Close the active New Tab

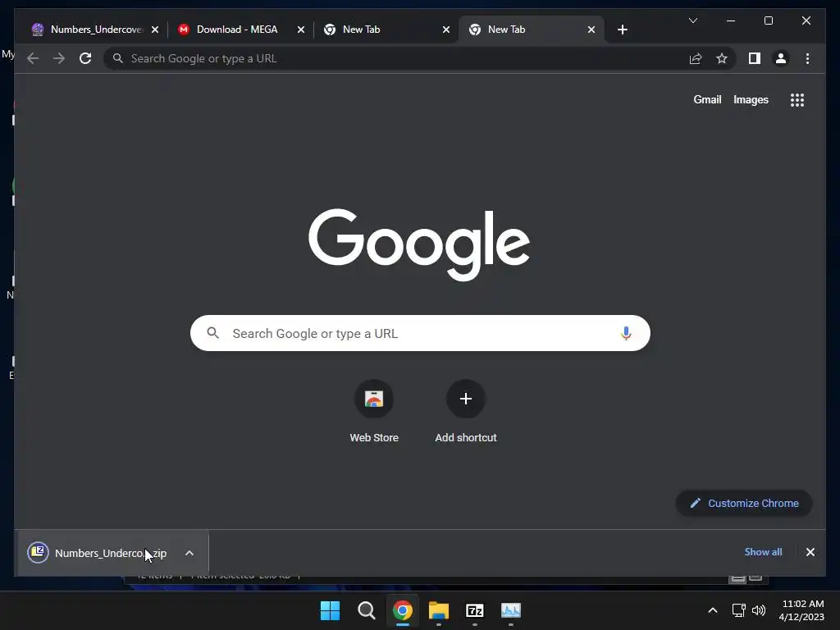[591, 30]
